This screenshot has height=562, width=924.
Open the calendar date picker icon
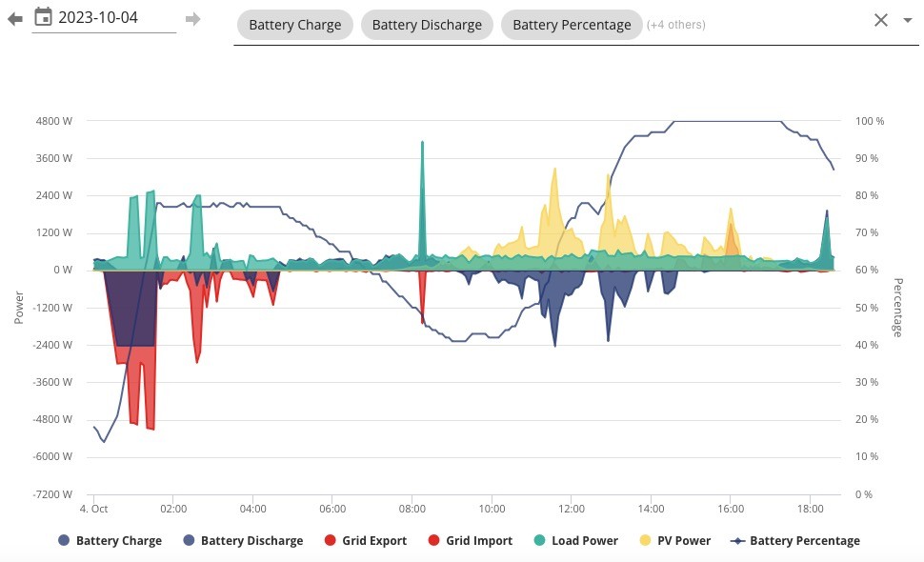pos(43,17)
